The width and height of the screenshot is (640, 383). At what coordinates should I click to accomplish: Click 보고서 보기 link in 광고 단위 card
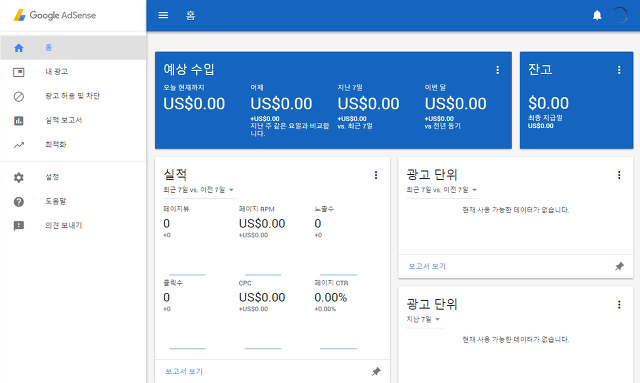pos(427,266)
